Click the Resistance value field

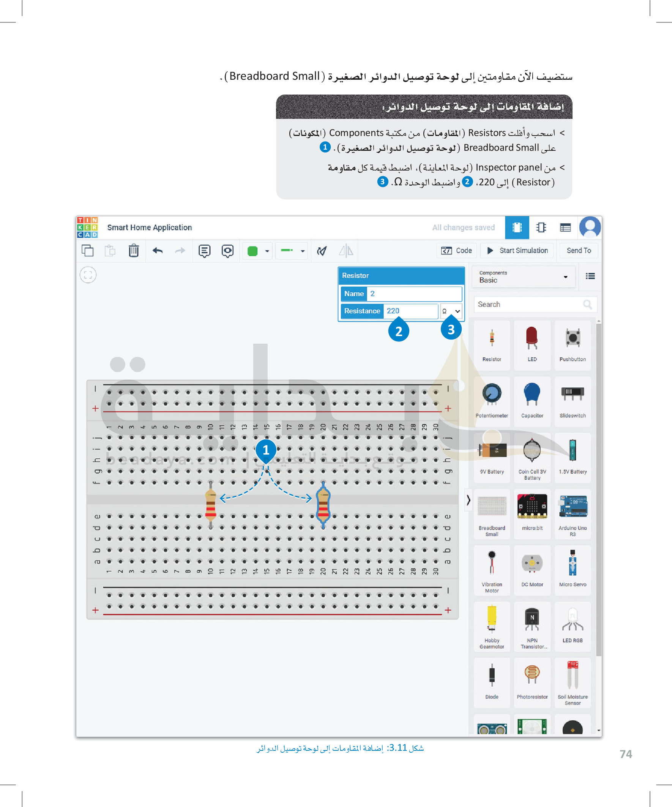pos(410,311)
